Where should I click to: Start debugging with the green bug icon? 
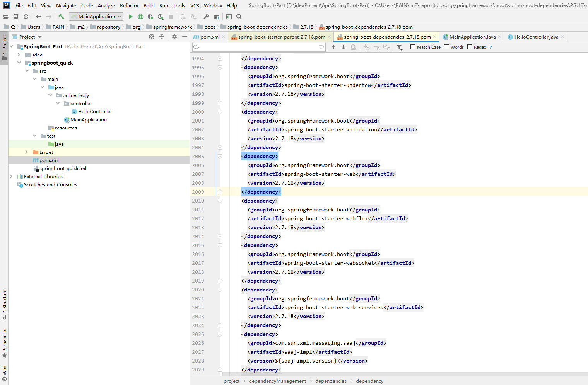[x=140, y=17]
